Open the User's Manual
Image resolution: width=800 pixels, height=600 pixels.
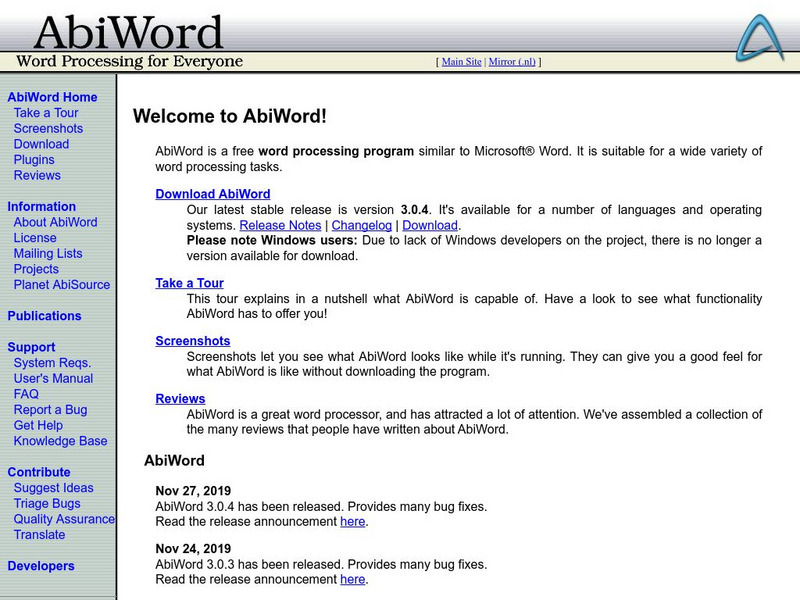53,379
